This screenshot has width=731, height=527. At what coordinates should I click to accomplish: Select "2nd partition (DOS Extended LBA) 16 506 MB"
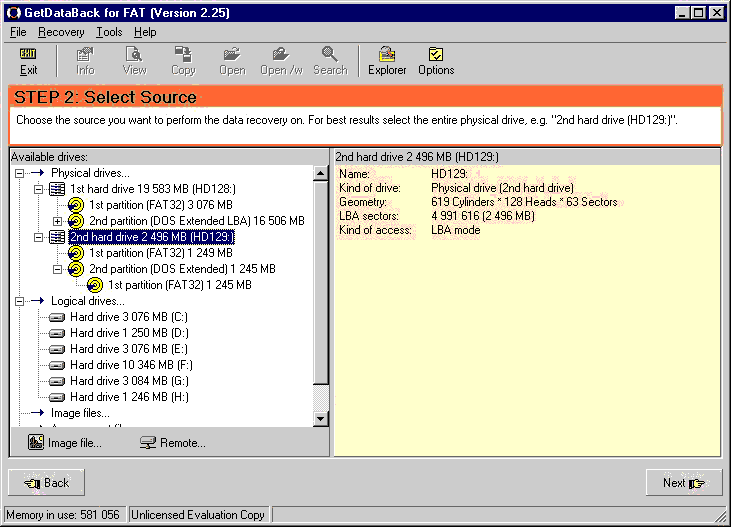coord(197,221)
